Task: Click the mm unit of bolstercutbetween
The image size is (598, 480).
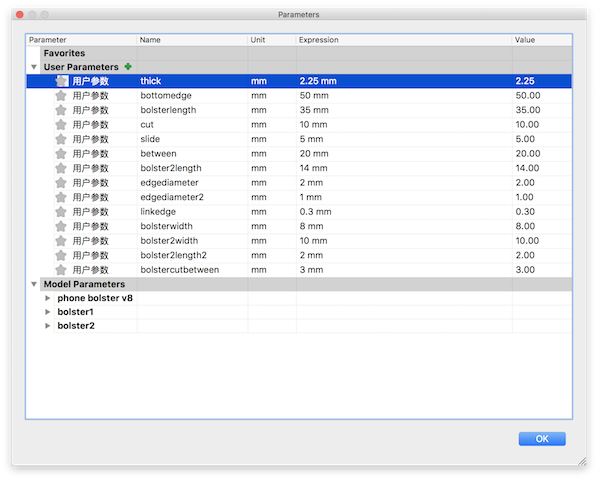Action: [x=259, y=270]
